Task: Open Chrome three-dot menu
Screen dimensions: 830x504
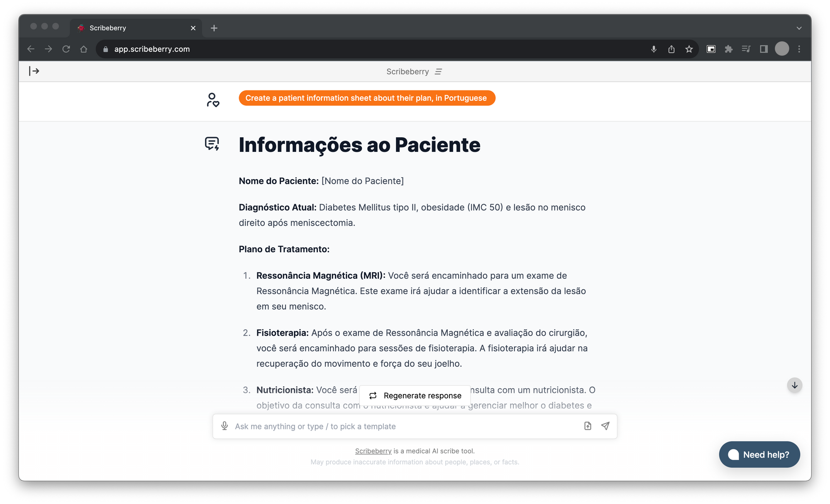Action: coord(799,49)
